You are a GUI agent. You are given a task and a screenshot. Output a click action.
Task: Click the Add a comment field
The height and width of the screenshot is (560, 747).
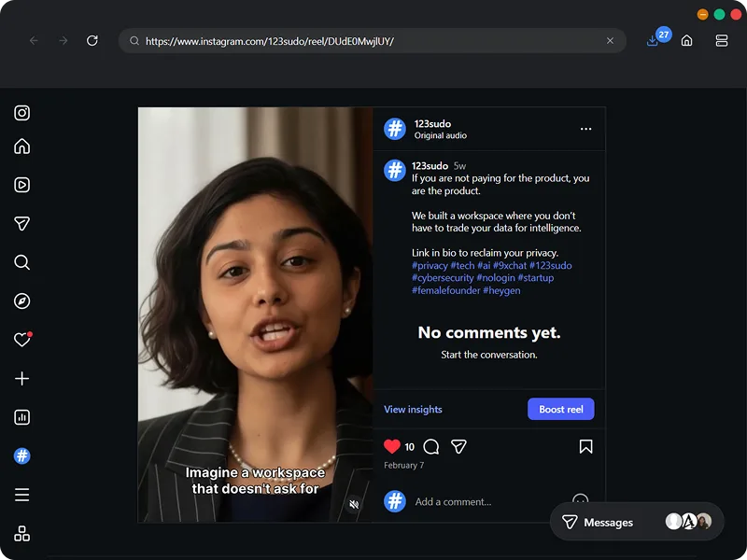453,501
